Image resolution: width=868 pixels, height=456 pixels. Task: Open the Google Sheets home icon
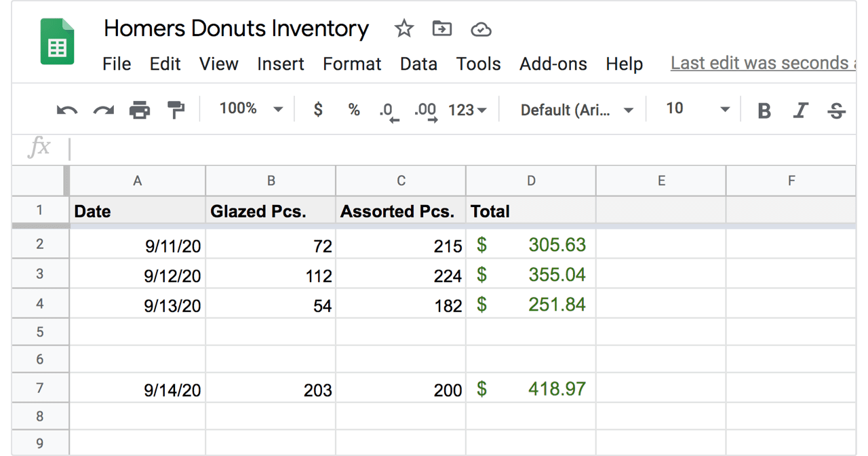58,41
